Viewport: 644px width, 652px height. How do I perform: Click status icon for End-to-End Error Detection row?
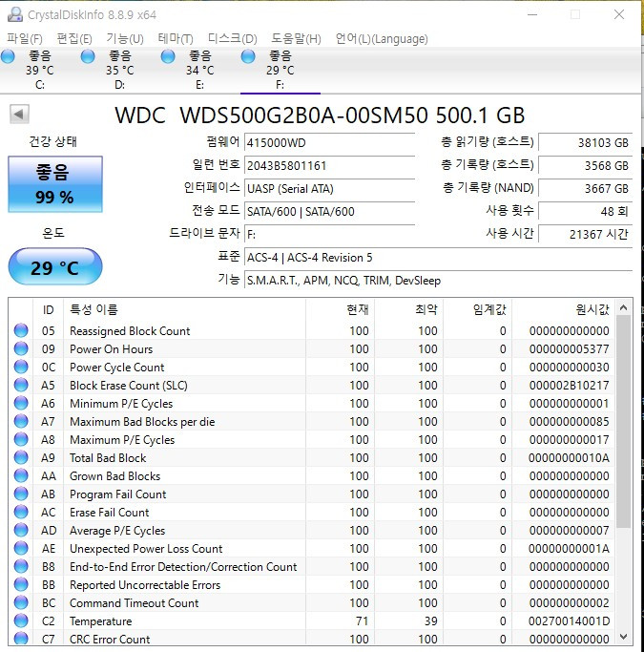click(21, 566)
